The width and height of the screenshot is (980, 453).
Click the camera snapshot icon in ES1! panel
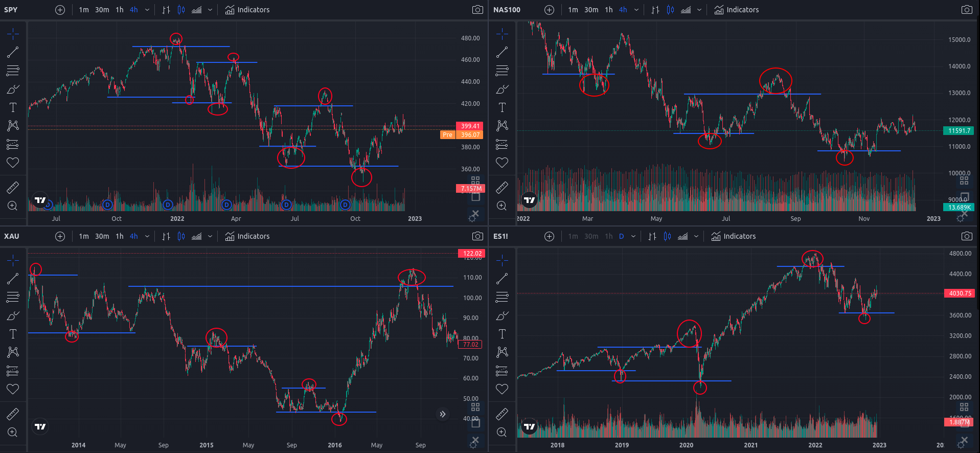pyautogui.click(x=967, y=236)
